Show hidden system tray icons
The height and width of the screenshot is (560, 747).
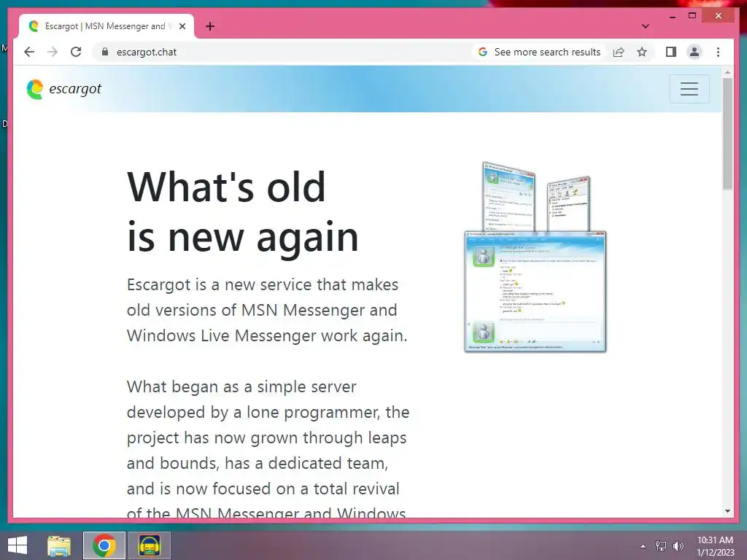tap(643, 546)
